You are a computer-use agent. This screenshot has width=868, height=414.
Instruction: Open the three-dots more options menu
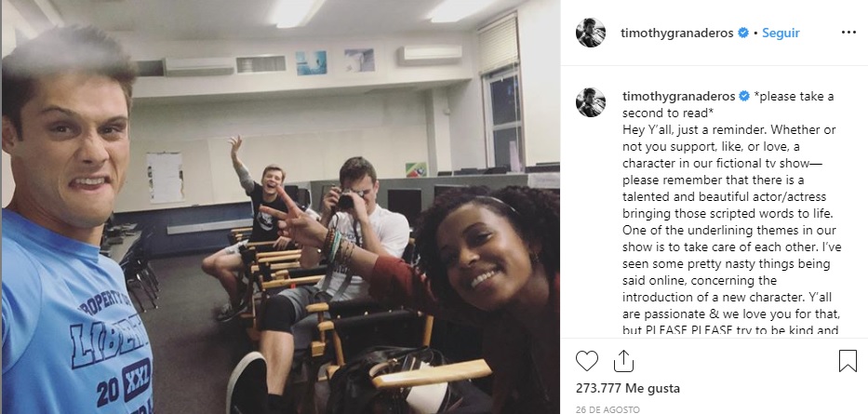point(848,33)
